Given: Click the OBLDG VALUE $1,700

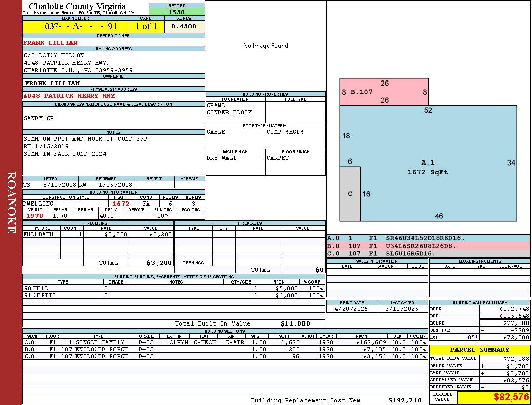Looking at the screenshot, I should coord(518,366).
